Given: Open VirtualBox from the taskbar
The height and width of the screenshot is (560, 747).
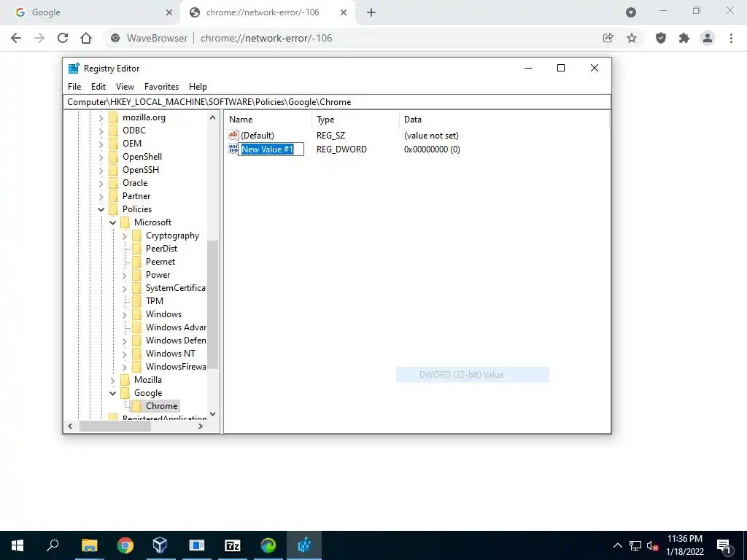Looking at the screenshot, I should tap(160, 545).
